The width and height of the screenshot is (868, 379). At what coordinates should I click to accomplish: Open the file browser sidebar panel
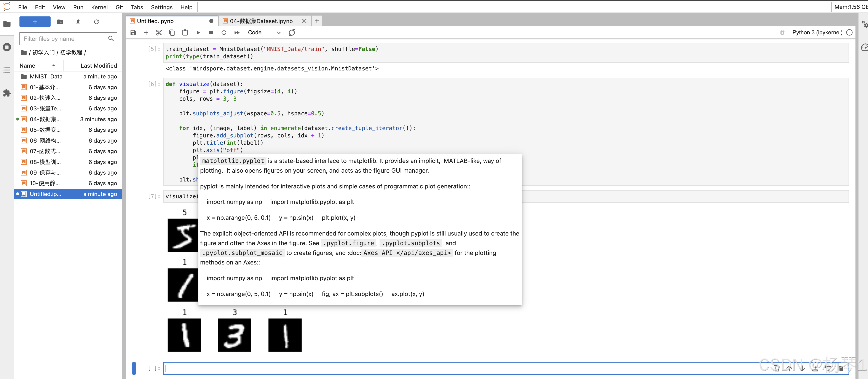(x=7, y=24)
